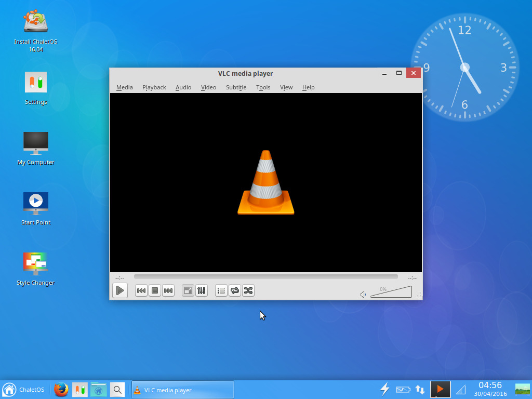Launch Firefox from the taskbar

tap(61, 390)
